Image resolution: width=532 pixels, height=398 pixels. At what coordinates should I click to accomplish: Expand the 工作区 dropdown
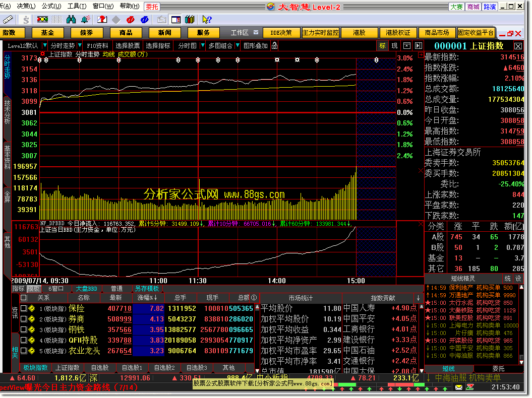pyautogui.click(x=256, y=33)
